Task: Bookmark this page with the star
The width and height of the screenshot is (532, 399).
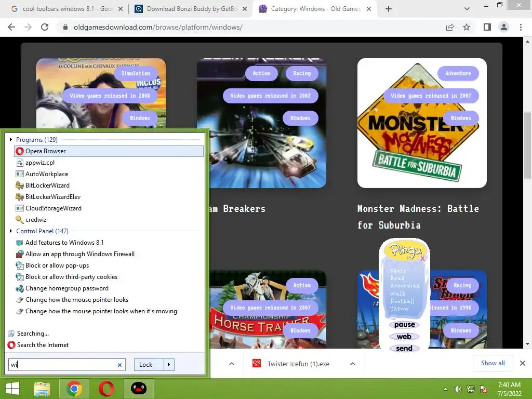Action: [467, 27]
